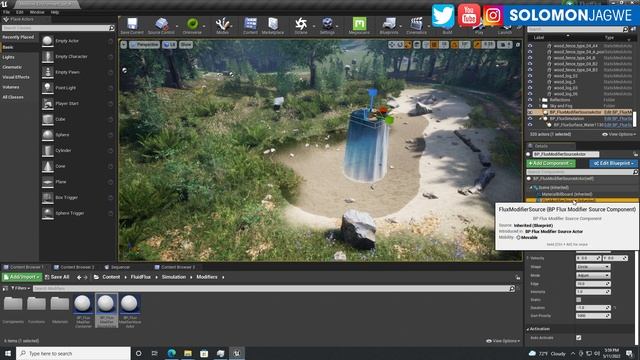The image size is (640, 360).
Task: Toggle visibility of BP_FluxSimulation
Action: (530, 118)
